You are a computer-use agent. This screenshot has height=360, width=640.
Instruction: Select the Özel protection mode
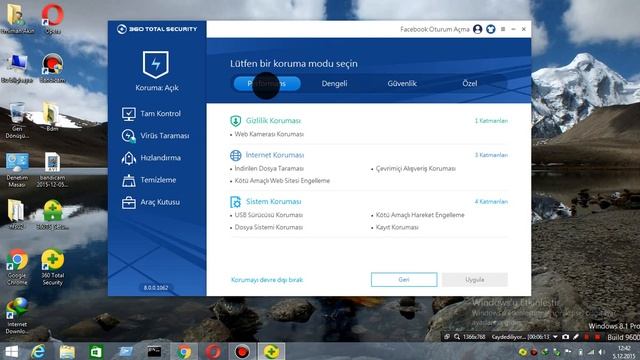click(470, 84)
